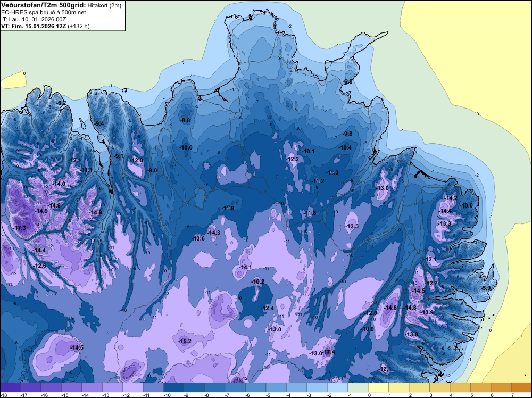
Task: Click the -11.2 temperature label
Action: click(x=318, y=181)
